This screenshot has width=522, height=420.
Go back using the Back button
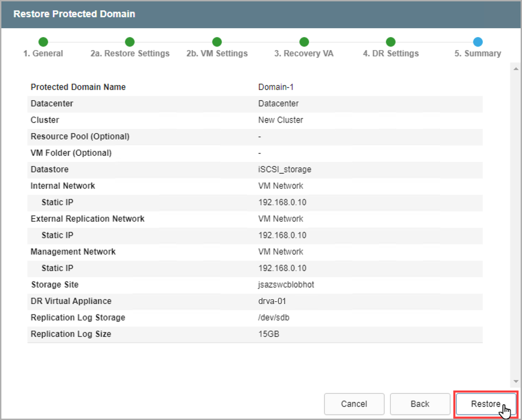click(x=420, y=404)
